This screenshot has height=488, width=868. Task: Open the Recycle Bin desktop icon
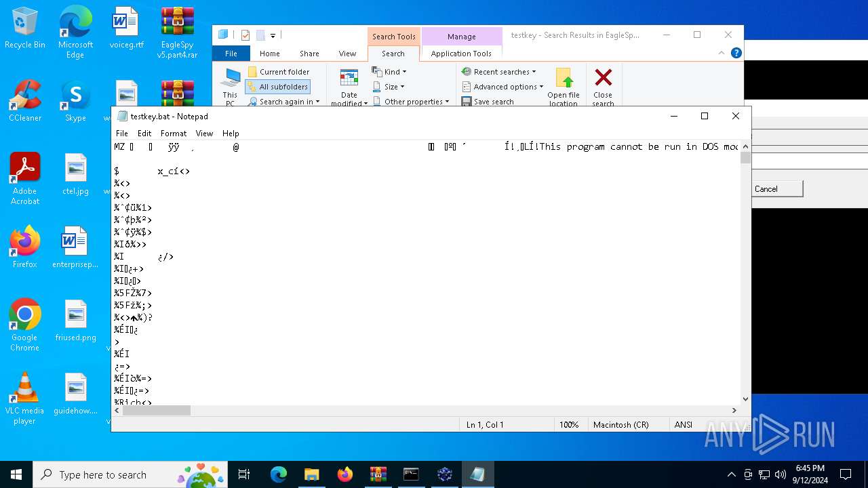pyautogui.click(x=25, y=28)
